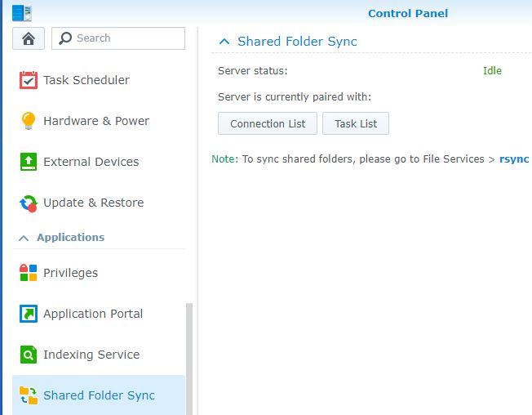Open the Connection List
532x415 pixels.
(268, 123)
